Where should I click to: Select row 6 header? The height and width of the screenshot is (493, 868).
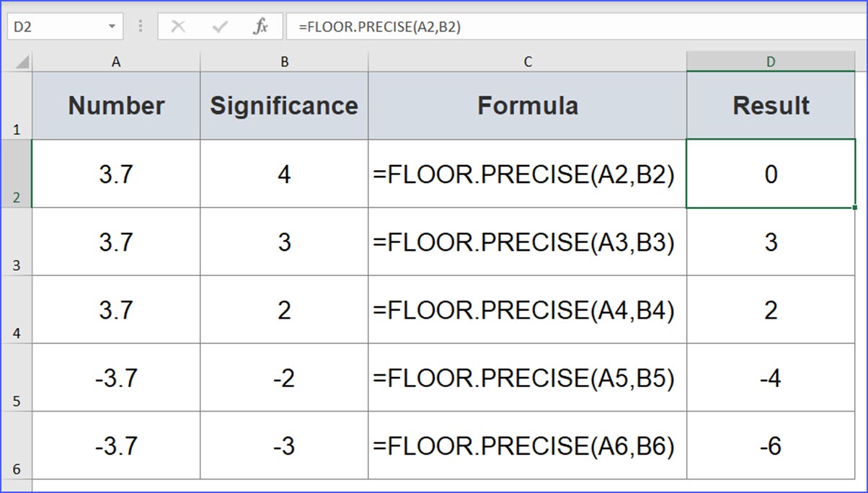click(16, 445)
